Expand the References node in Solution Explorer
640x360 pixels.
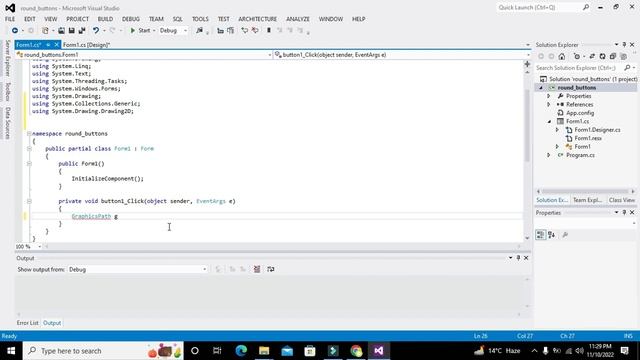tap(549, 104)
